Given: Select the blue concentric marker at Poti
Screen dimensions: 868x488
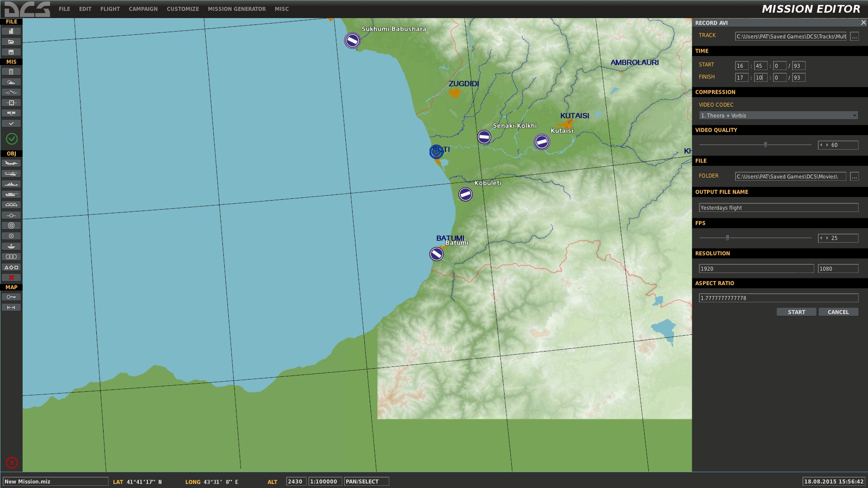Looking at the screenshot, I should (436, 152).
